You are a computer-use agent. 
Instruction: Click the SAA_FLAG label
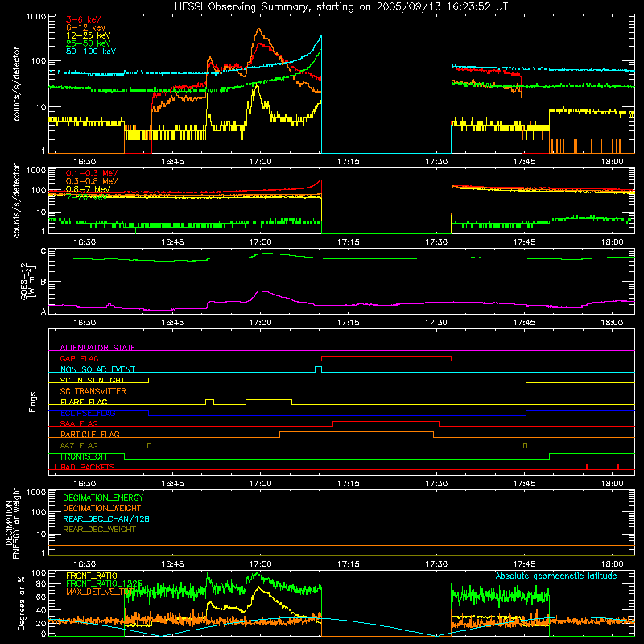point(79,423)
